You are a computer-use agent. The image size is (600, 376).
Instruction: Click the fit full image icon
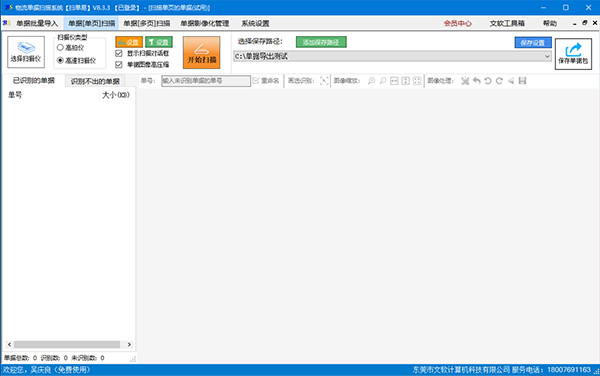[417, 81]
